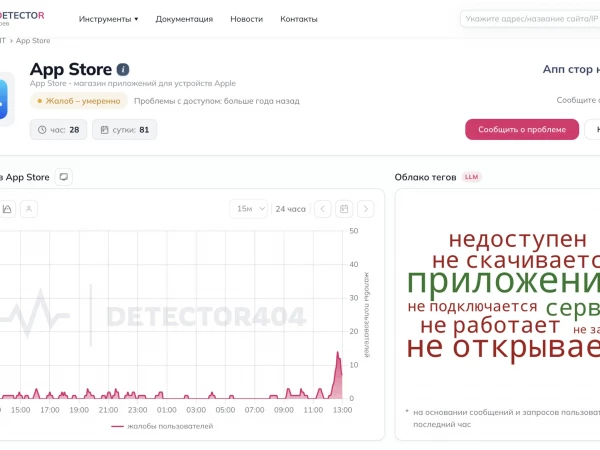Click the info icon next to App Store title
This screenshot has height=450, width=600.
(123, 69)
